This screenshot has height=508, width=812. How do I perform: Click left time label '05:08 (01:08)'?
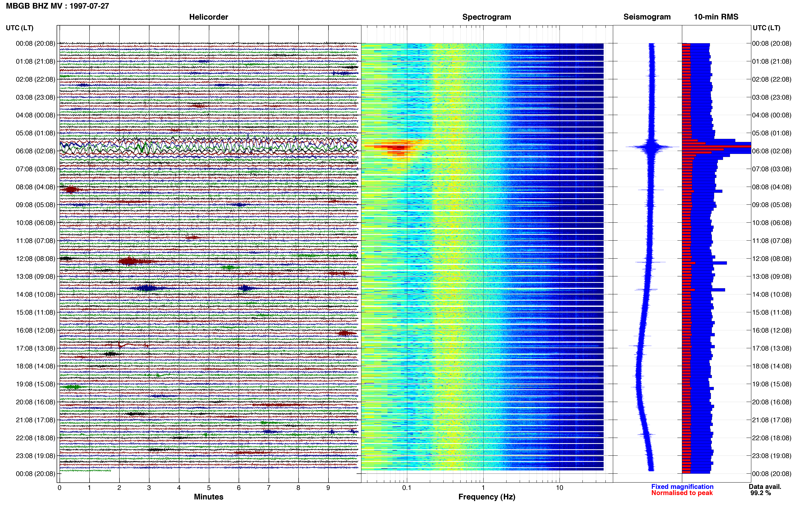point(36,133)
